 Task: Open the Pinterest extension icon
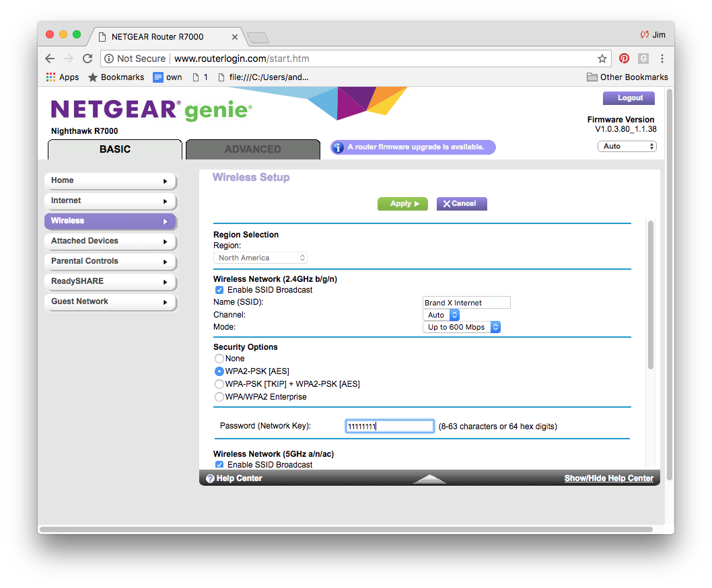coord(625,58)
